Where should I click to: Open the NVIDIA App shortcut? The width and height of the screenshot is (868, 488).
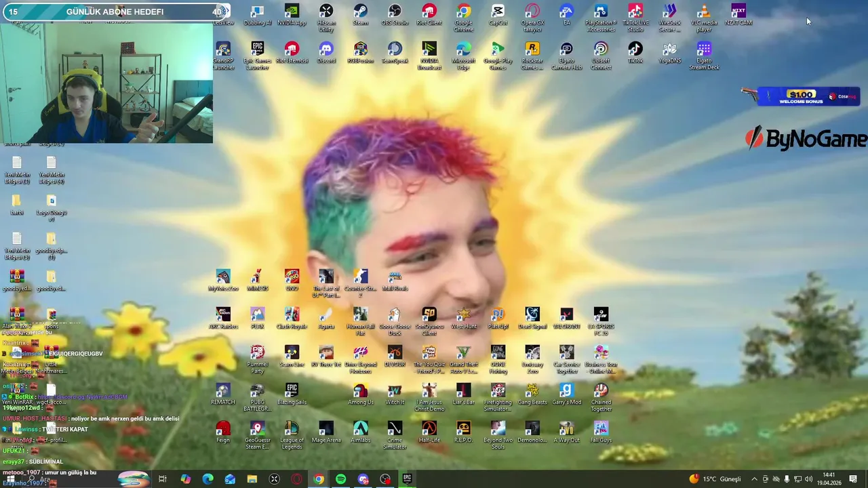coord(292,15)
